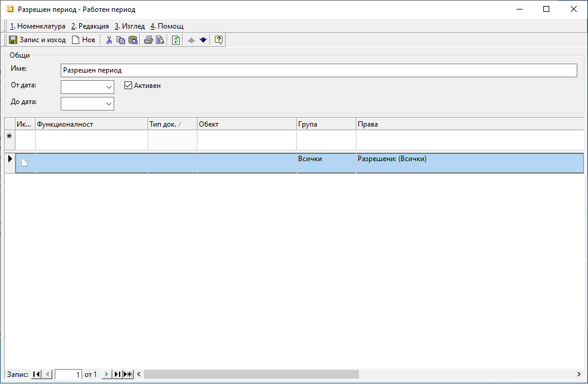This screenshot has width=588, height=384.
Task: Click the green Refresh icon
Action: point(176,40)
